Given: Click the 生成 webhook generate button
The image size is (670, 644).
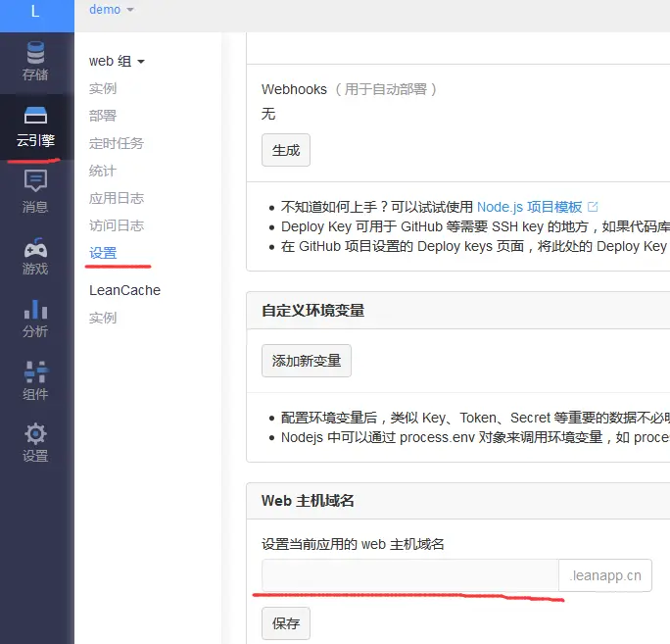Looking at the screenshot, I should pyautogui.click(x=286, y=150).
